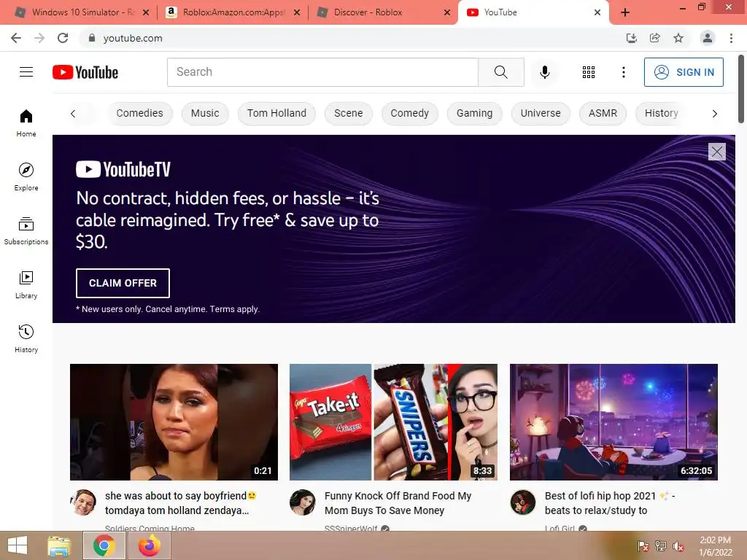The width and height of the screenshot is (747, 560).
Task: Click the youtube.com address bar
Action: tap(352, 38)
